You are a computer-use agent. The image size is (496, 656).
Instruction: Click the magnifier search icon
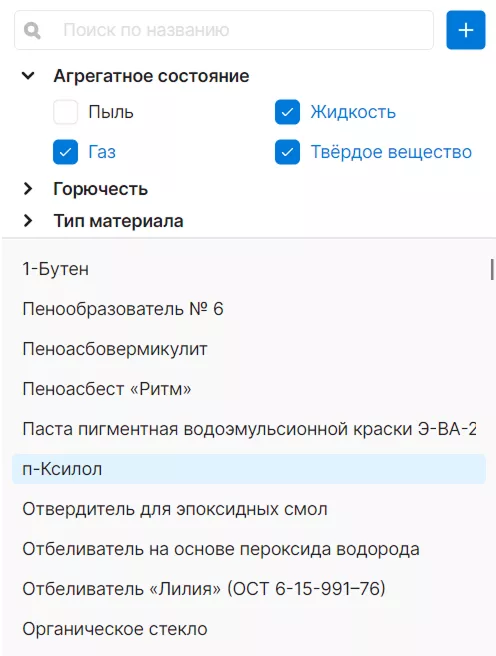[32, 30]
